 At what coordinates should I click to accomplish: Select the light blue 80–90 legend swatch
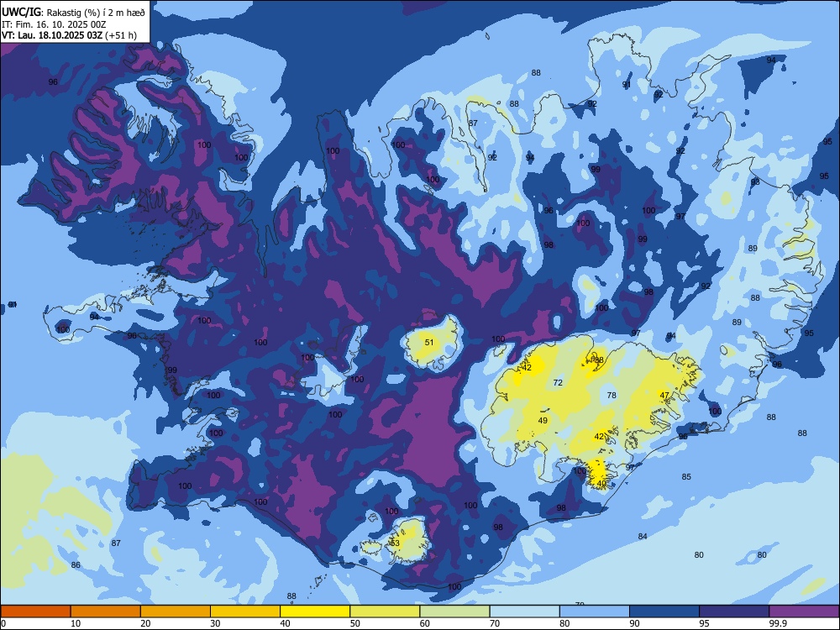coord(595,612)
